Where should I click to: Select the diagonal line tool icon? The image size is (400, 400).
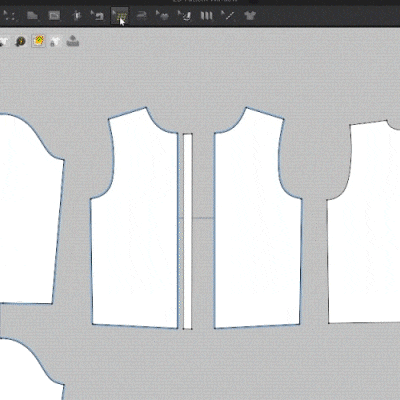tap(228, 15)
